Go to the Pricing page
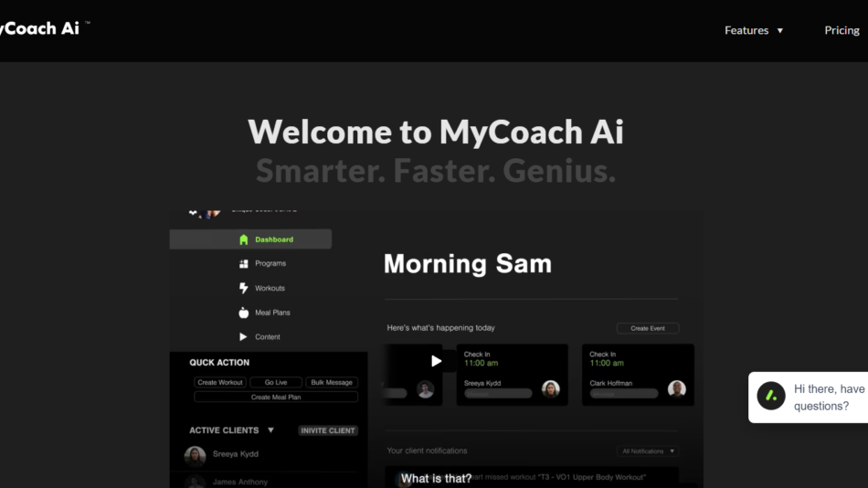This screenshot has width=868, height=488. [x=842, y=30]
